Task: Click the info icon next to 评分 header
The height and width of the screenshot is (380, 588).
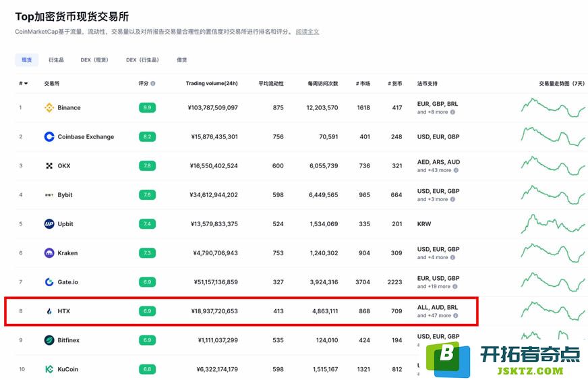Action: tap(153, 84)
